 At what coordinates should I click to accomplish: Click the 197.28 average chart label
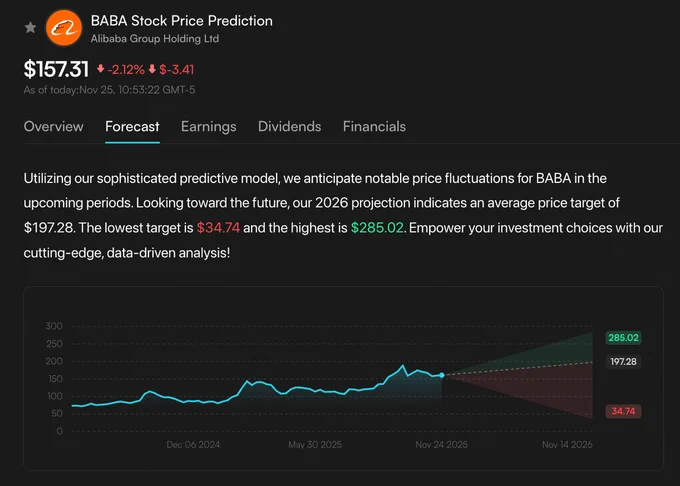click(623, 362)
